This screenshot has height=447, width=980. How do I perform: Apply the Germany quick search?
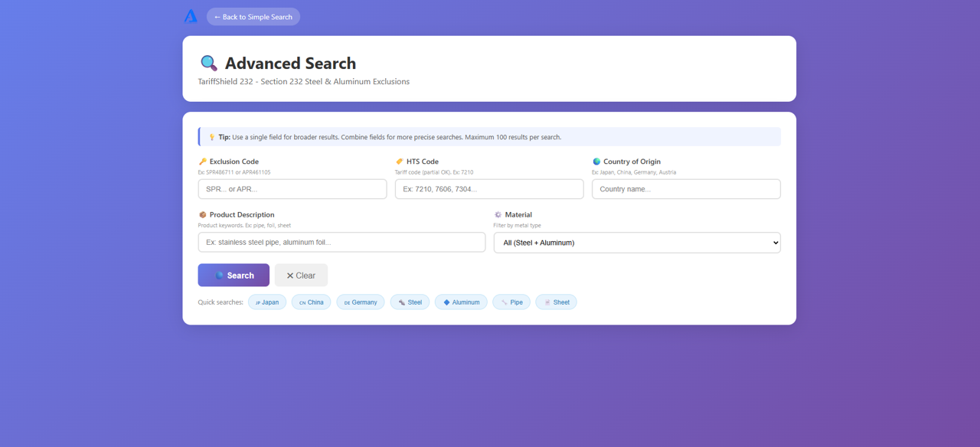tap(361, 302)
